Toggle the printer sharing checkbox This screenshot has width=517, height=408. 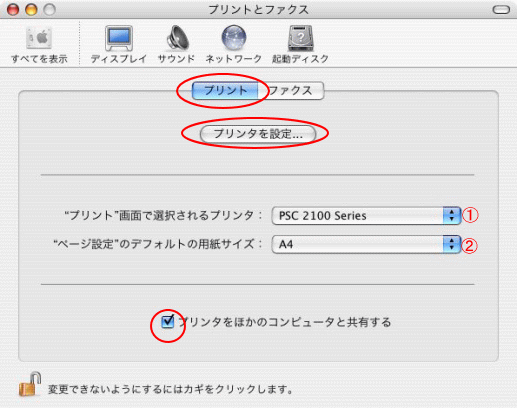click(x=167, y=322)
